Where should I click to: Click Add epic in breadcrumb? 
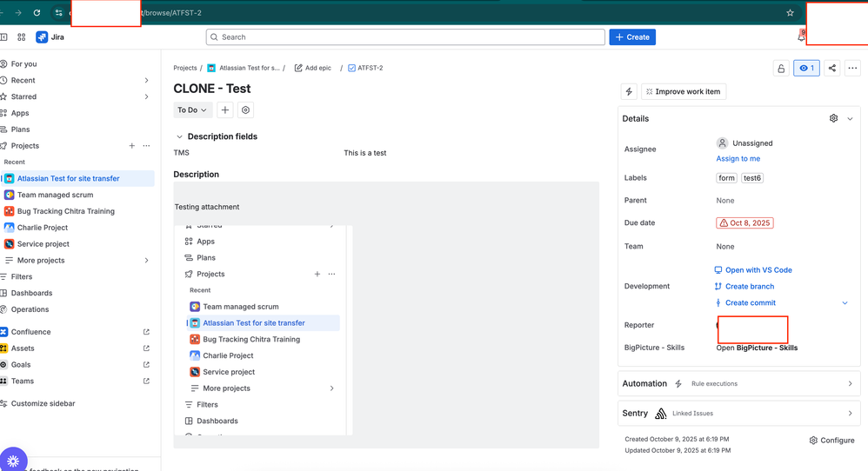pyautogui.click(x=313, y=68)
